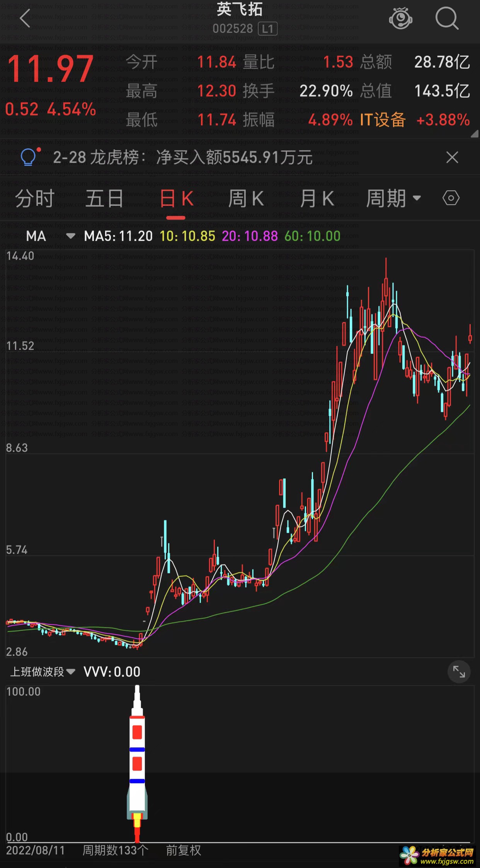Tap the VVV: 0.00 indicator value
Image resolution: width=480 pixels, height=868 pixels.
click(112, 672)
